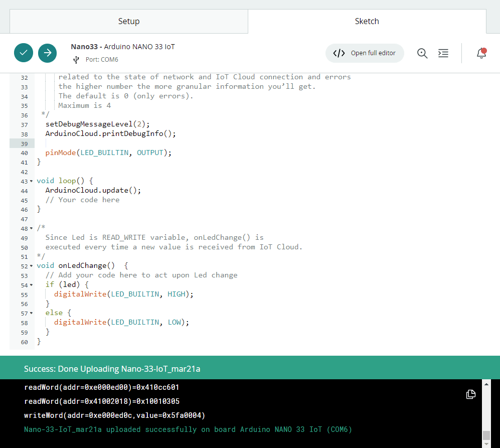The image size is (500, 448).
Task: Click the '// Your code here' comment
Action: click(83, 200)
